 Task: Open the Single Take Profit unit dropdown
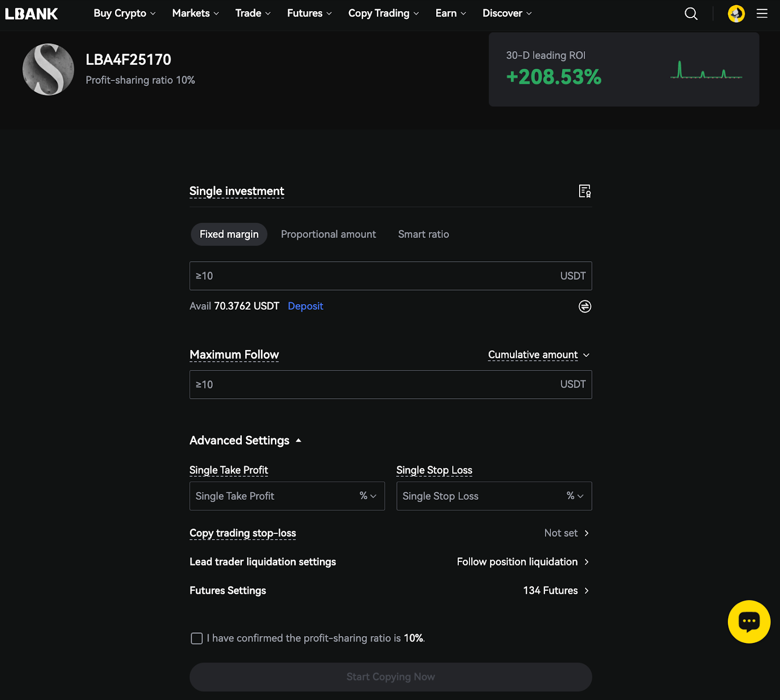[x=368, y=496]
